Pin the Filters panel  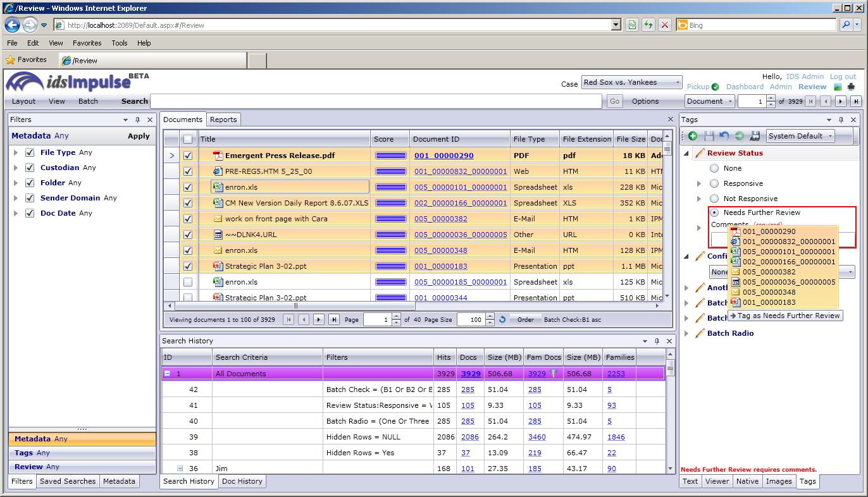137,120
